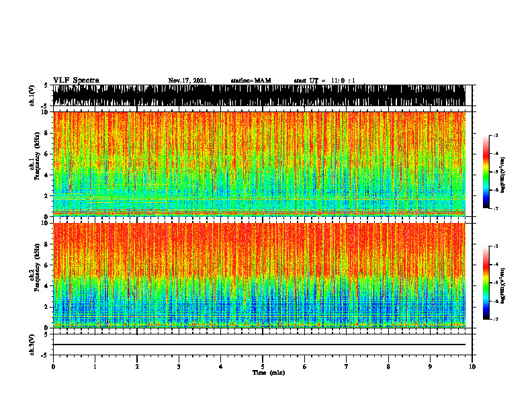The image size is (532, 411).
Task: Click time axis tick label "5"
Action: pyautogui.click(x=263, y=367)
